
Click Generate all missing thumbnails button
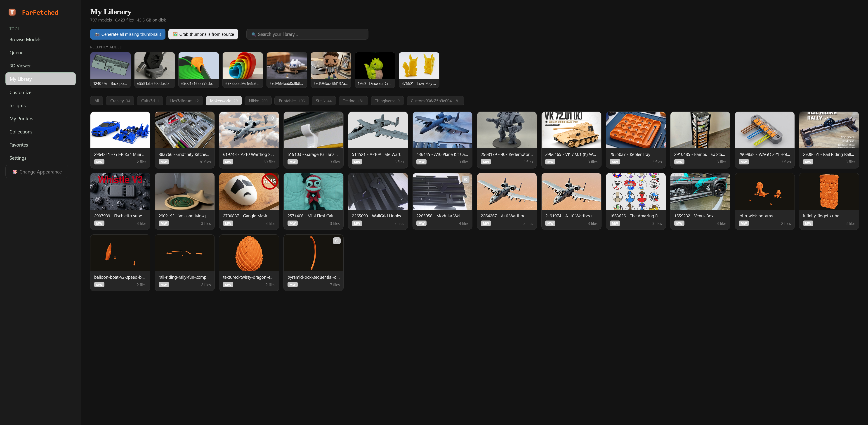click(x=128, y=34)
